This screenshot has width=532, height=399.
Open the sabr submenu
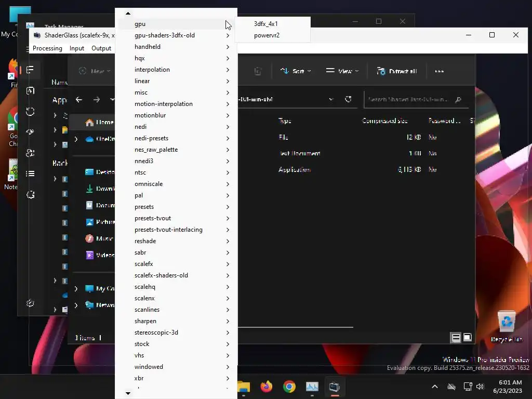pyautogui.click(x=176, y=252)
